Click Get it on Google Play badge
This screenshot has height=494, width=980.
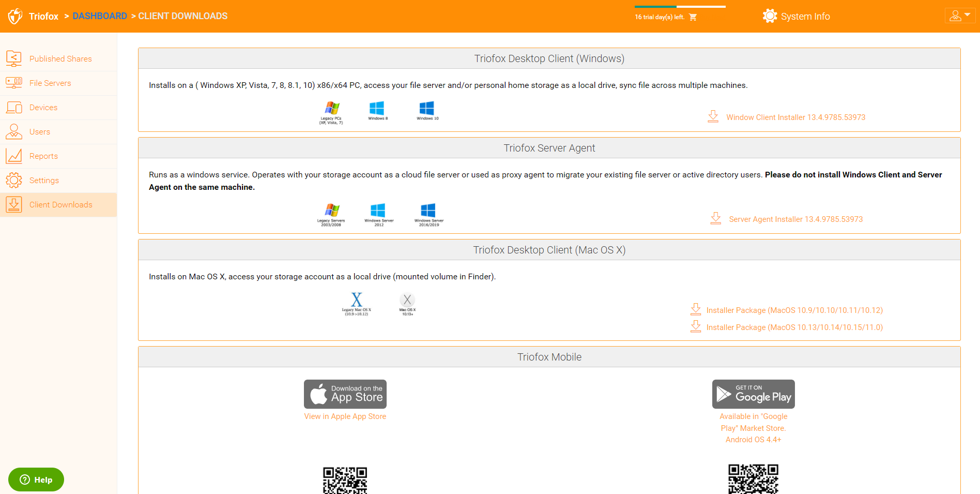click(x=754, y=394)
